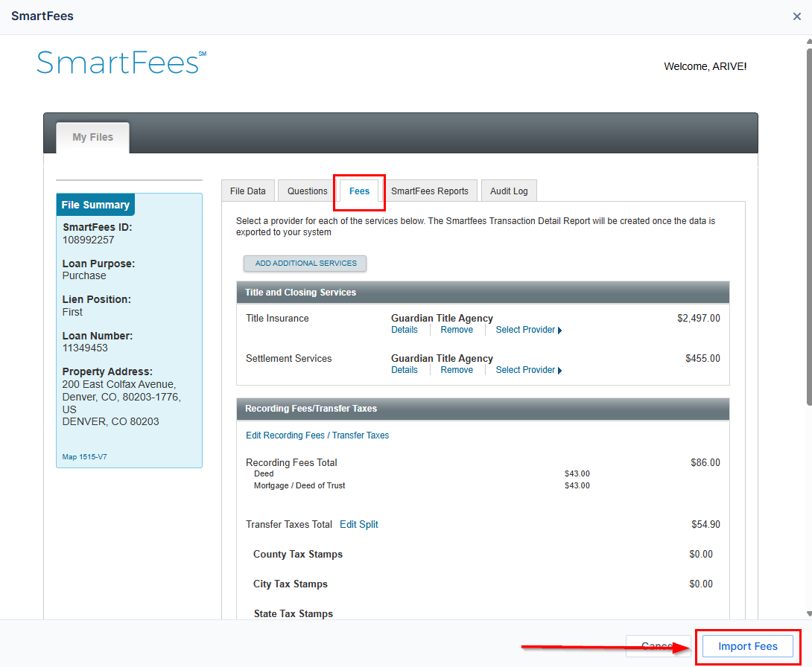This screenshot has height=667, width=812.
Task: Click the Loan Purpose value Purchase
Action: (84, 275)
